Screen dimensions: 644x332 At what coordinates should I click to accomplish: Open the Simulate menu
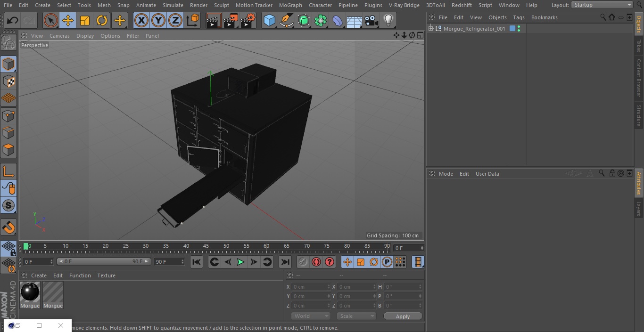coord(173,5)
